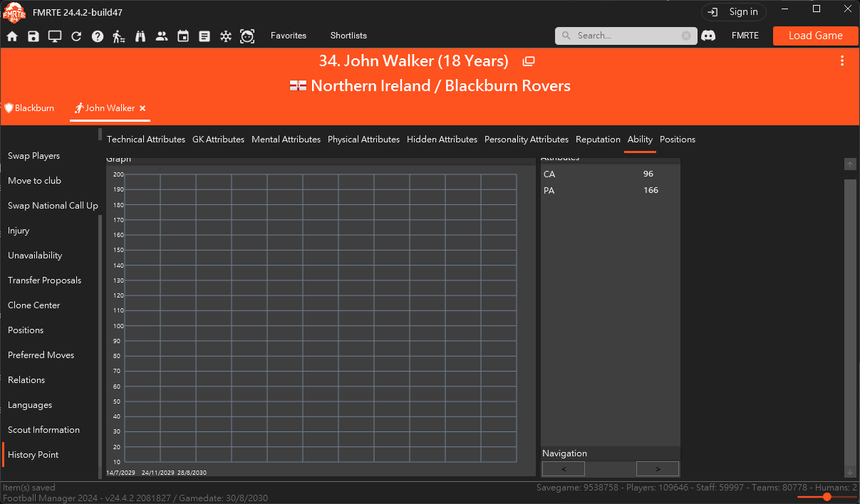860x504 pixels.
Task: Click the Reload refresh icon
Action: [76, 36]
